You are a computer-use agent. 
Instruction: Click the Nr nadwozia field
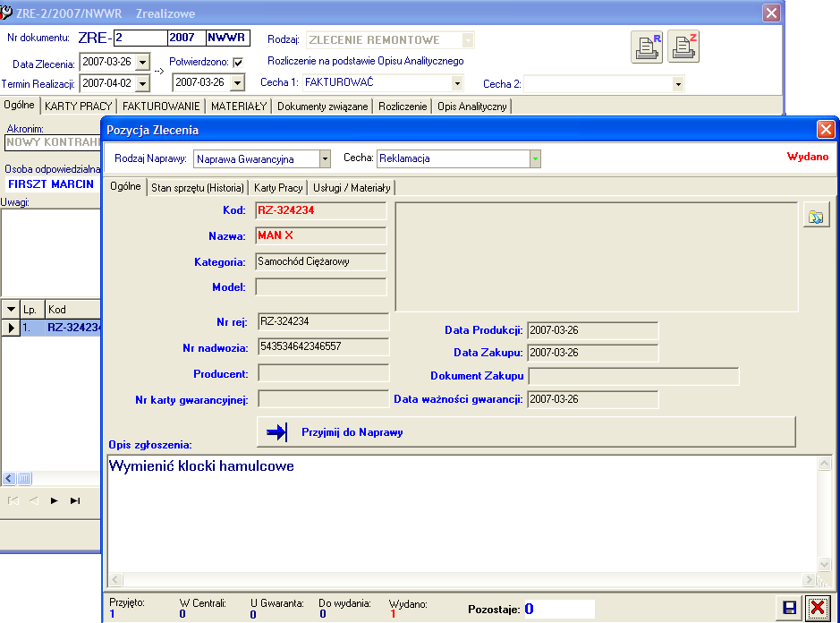pos(323,347)
